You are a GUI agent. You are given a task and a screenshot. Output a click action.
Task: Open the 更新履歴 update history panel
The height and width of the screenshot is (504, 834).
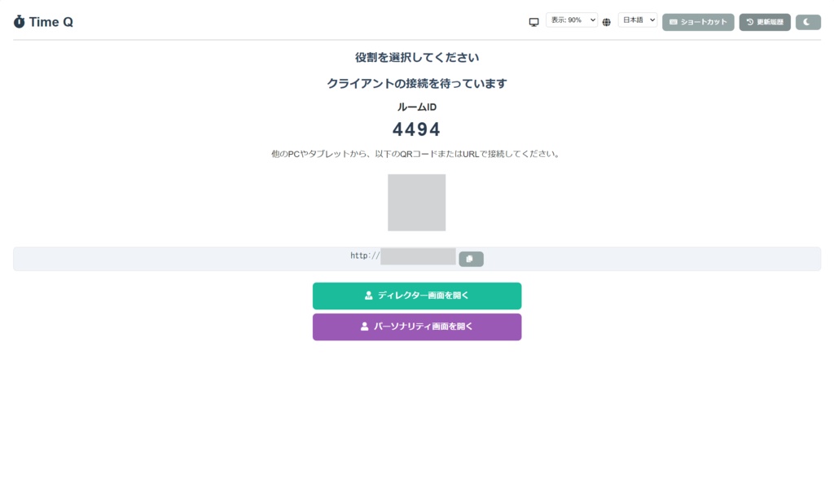tap(765, 22)
